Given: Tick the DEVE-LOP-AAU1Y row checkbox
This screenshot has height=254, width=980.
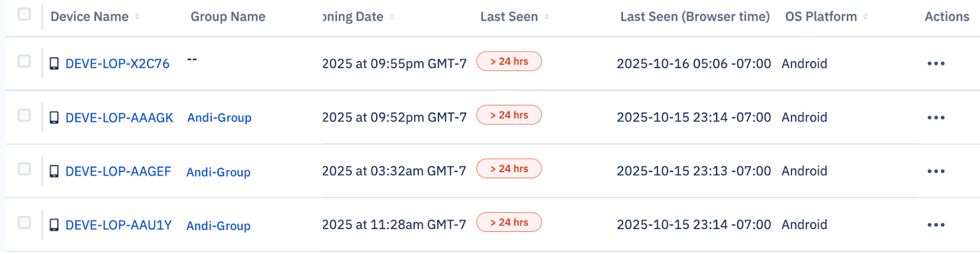Looking at the screenshot, I should click(x=24, y=223).
